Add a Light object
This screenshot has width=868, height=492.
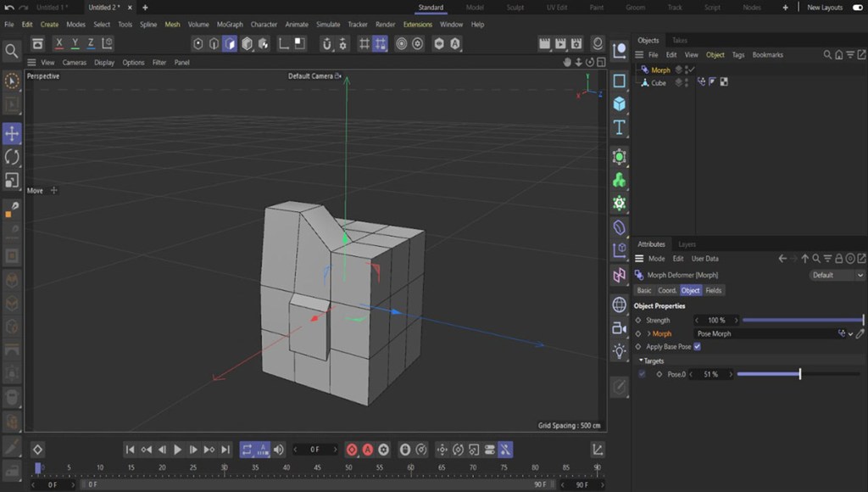tap(620, 350)
